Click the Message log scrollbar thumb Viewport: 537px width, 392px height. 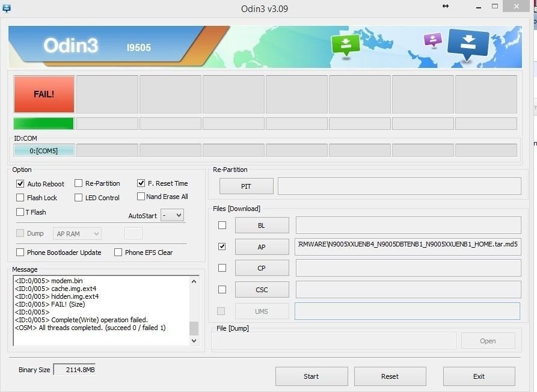(194, 328)
